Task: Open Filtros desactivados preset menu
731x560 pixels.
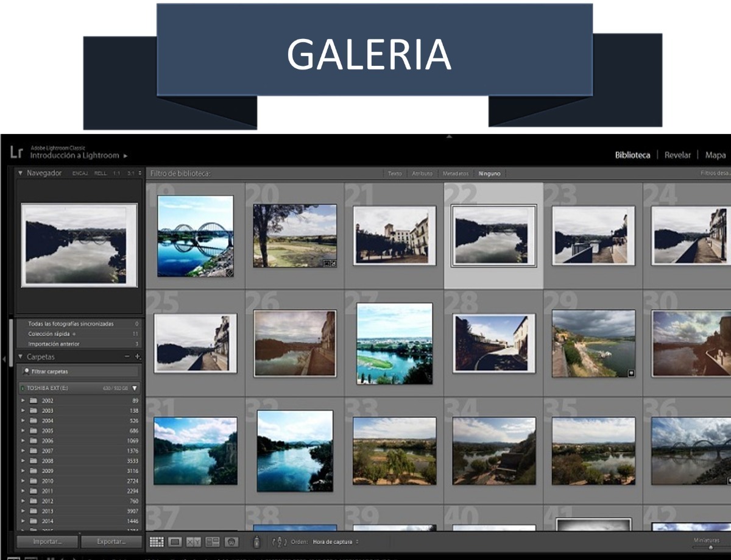Action: pyautogui.click(x=715, y=174)
